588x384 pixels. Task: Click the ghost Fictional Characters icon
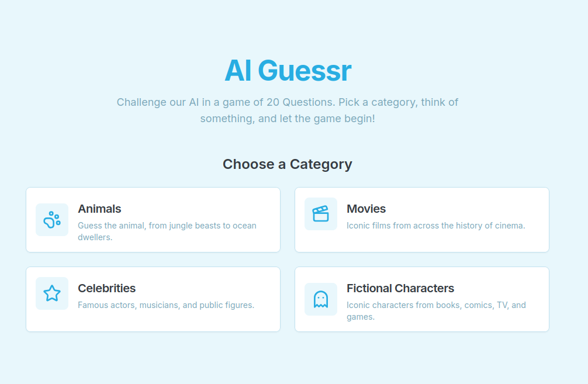[321, 299]
